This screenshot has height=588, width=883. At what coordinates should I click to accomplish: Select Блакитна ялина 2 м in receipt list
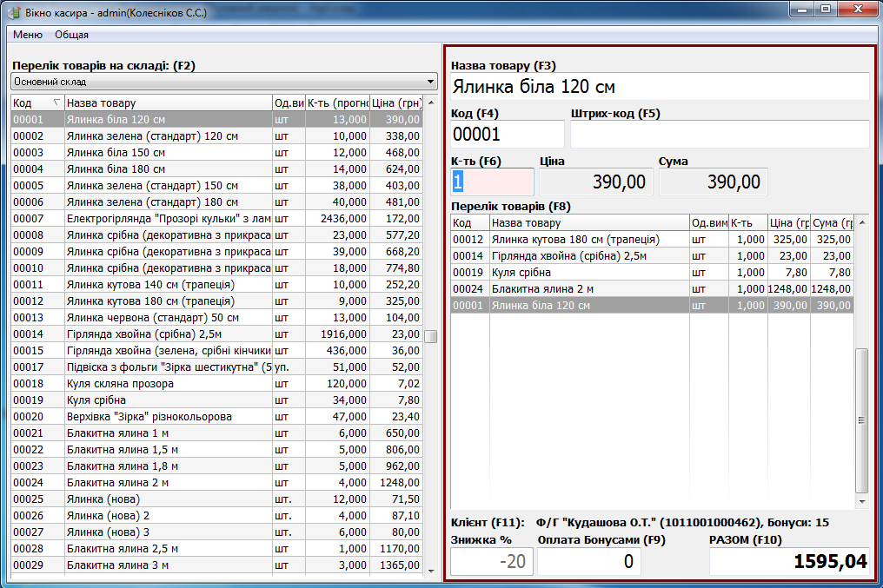tap(588, 289)
